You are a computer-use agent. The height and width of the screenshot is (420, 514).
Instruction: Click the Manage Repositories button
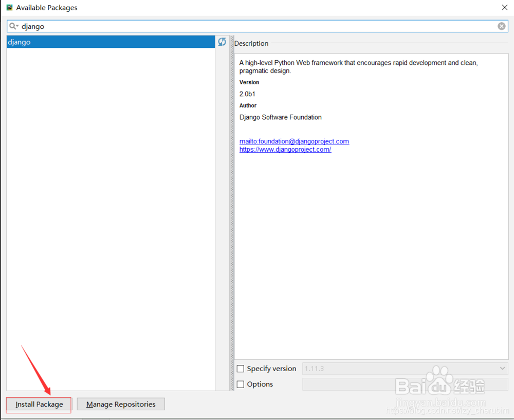click(x=121, y=404)
